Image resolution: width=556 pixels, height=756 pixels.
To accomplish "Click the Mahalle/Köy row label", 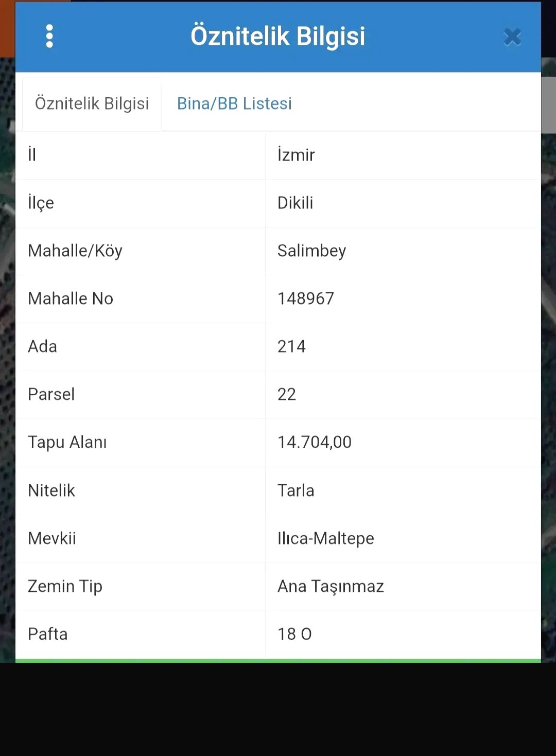I will point(75,251).
